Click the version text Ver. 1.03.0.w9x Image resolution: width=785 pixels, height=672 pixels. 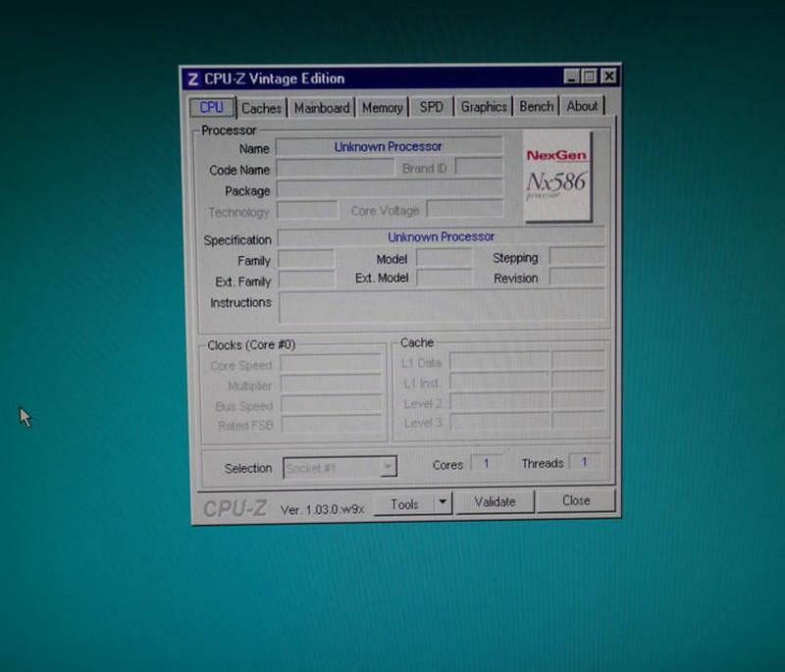(x=323, y=510)
